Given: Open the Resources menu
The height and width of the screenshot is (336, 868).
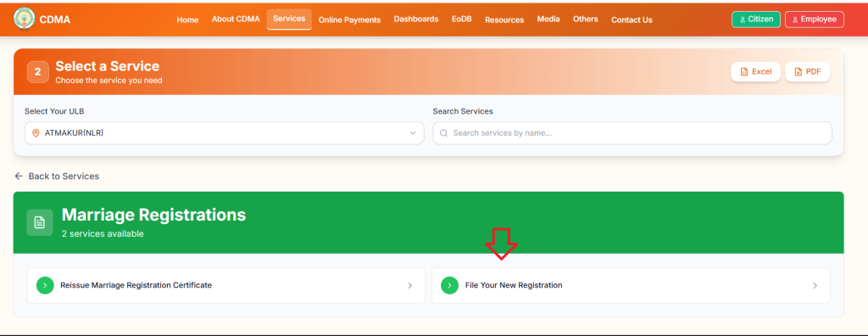Looking at the screenshot, I should click(x=504, y=20).
